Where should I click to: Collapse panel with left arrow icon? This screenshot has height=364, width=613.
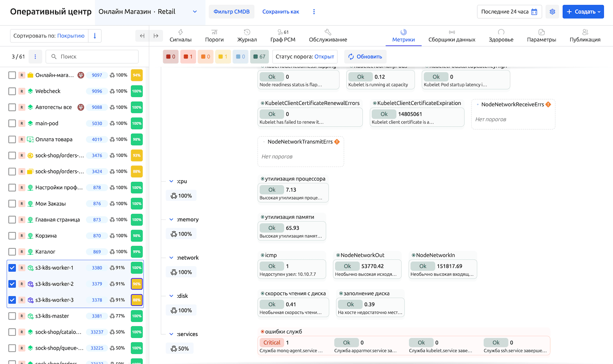(142, 36)
